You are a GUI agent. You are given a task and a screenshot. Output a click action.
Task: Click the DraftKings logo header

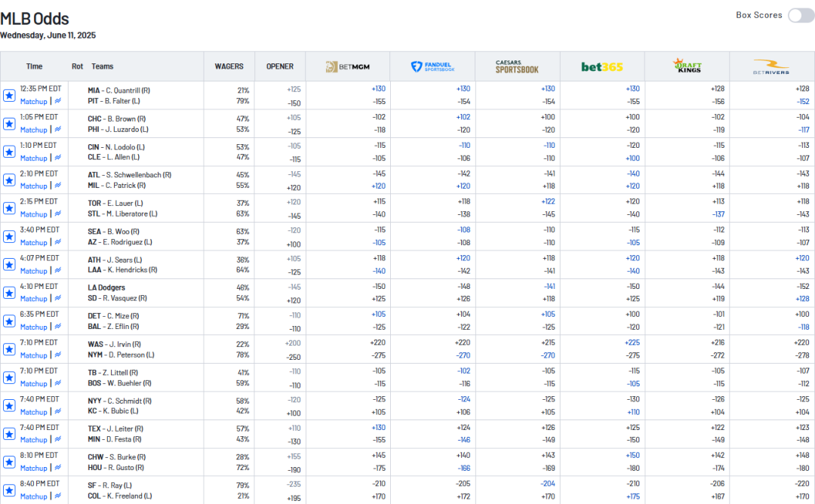coord(687,66)
